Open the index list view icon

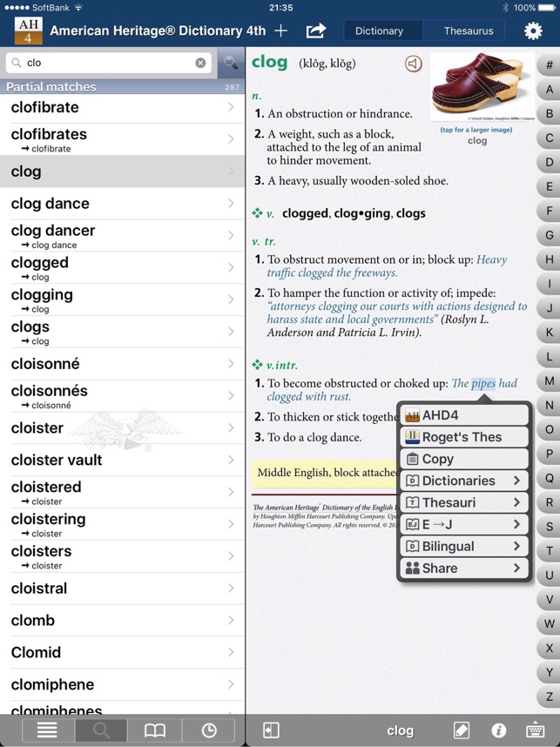[x=48, y=730]
